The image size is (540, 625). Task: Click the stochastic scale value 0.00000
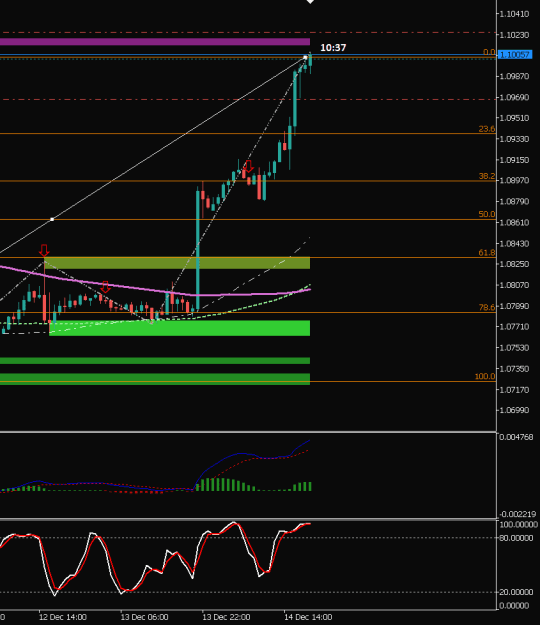[x=514, y=606]
